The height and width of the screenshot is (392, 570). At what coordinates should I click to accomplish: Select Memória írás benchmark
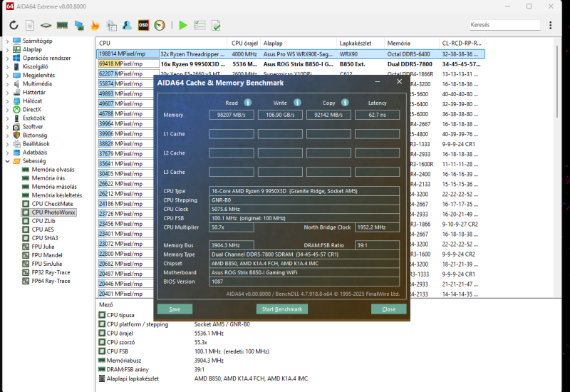48,178
